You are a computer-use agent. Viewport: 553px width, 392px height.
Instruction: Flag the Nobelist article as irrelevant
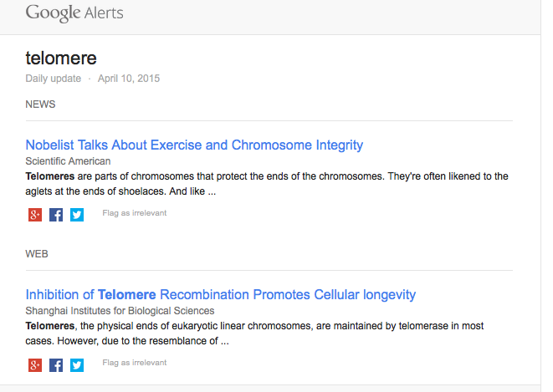click(x=135, y=213)
